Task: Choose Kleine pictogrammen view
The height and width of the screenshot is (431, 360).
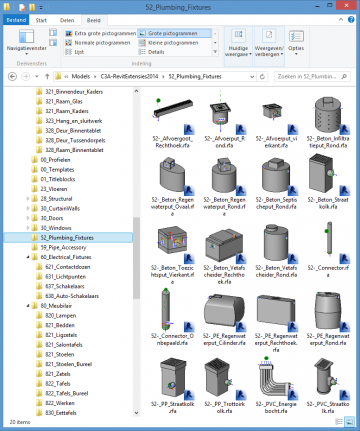Action: tap(169, 43)
